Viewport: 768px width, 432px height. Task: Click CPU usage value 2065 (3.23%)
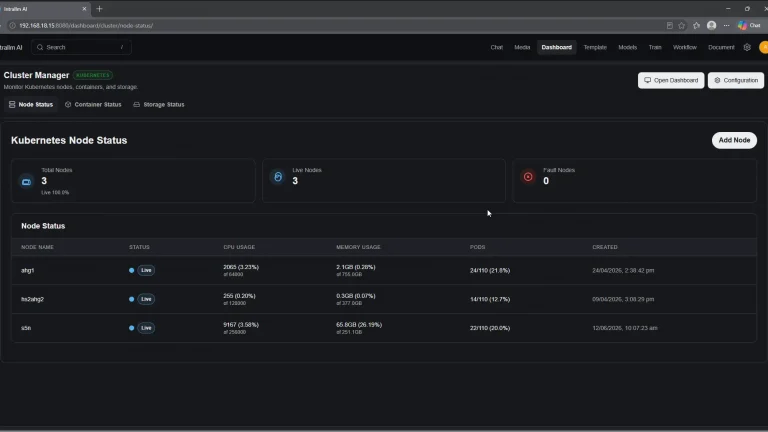click(x=241, y=267)
